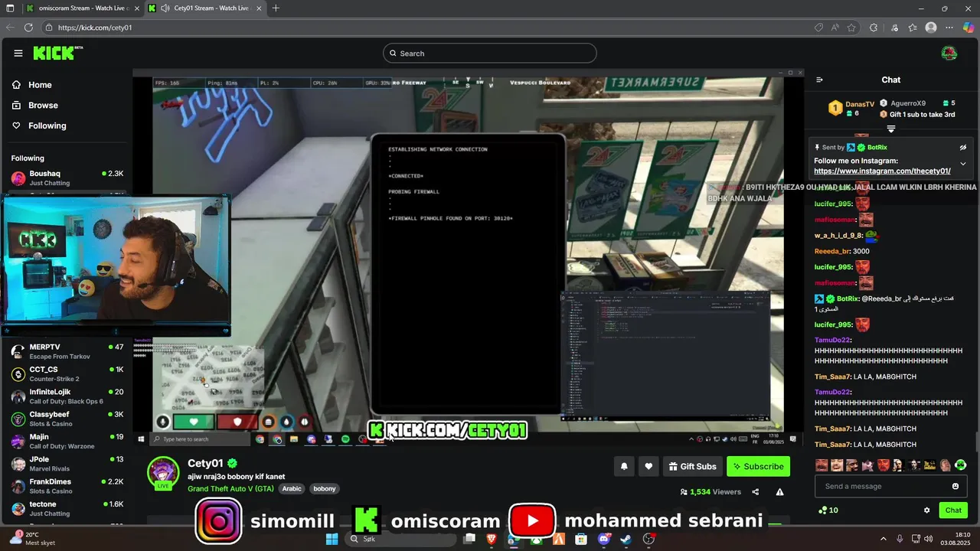Click Cety01 channel avatar
Viewport: 980px width, 551px height.
tap(163, 472)
